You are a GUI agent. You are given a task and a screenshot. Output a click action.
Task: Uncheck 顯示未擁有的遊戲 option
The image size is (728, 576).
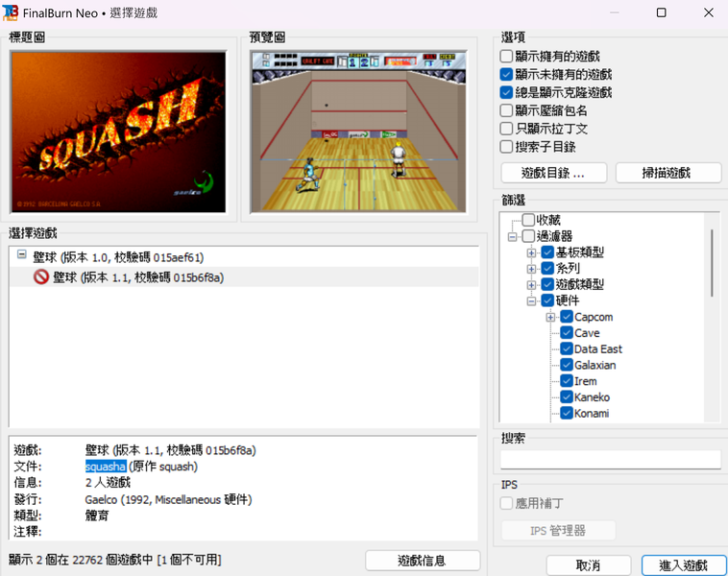506,74
